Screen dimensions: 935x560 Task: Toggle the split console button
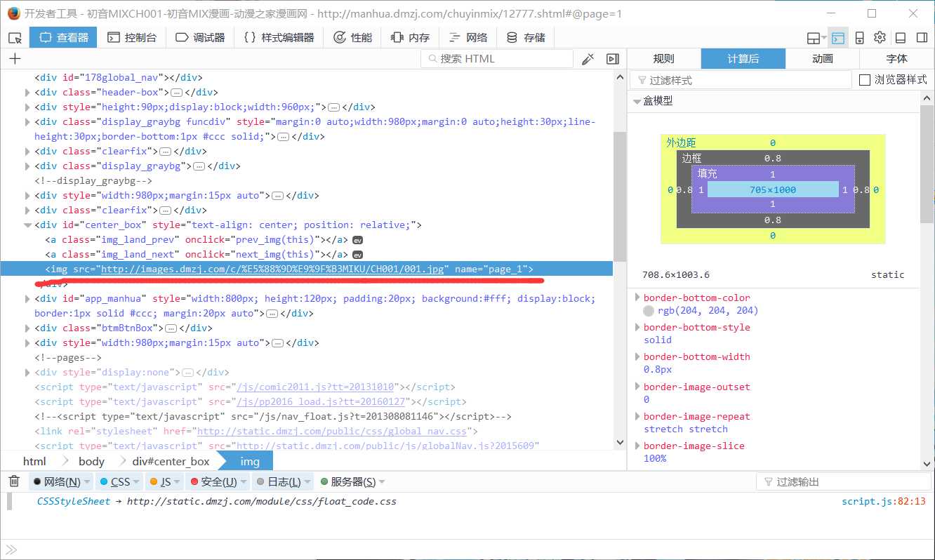tap(837, 38)
